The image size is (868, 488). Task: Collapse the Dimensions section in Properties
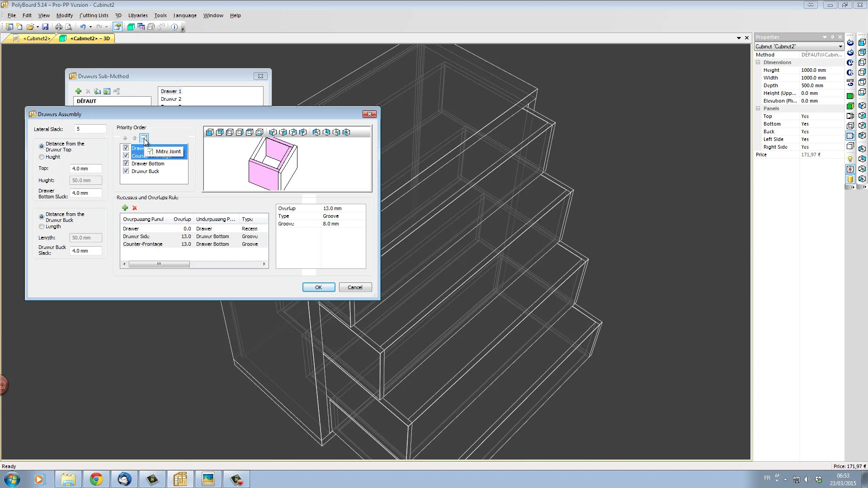(x=758, y=62)
